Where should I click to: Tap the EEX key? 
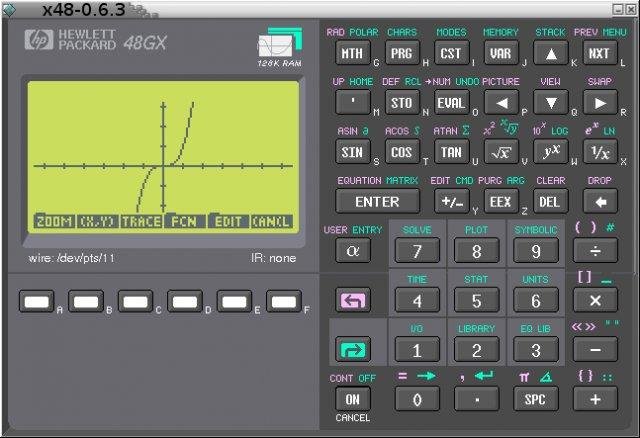501,201
